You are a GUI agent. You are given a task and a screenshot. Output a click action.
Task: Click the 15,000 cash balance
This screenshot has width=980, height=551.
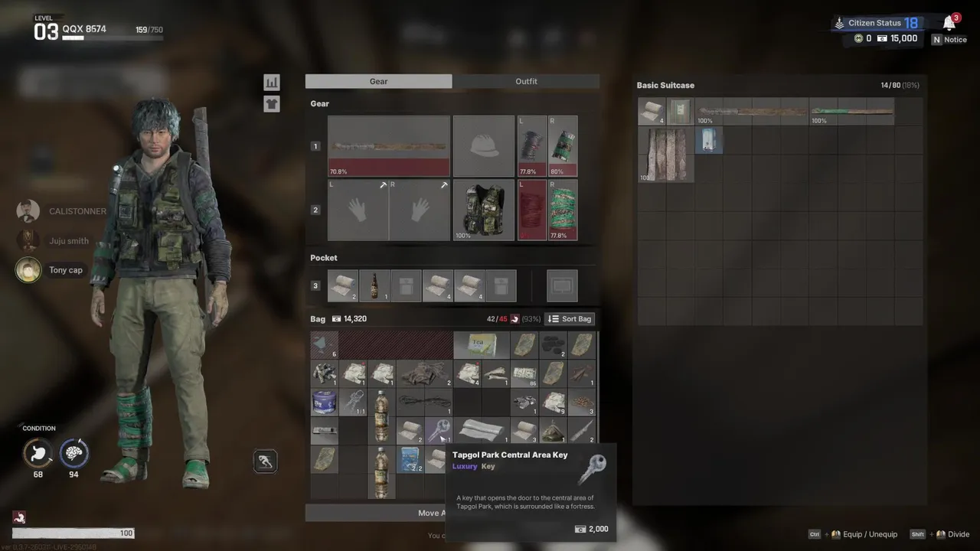pyautogui.click(x=897, y=38)
